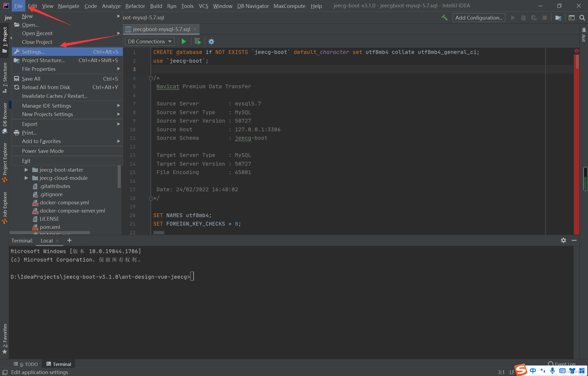Expand jeecg-boot-starter in project tree
588x376 pixels.
(x=26, y=169)
